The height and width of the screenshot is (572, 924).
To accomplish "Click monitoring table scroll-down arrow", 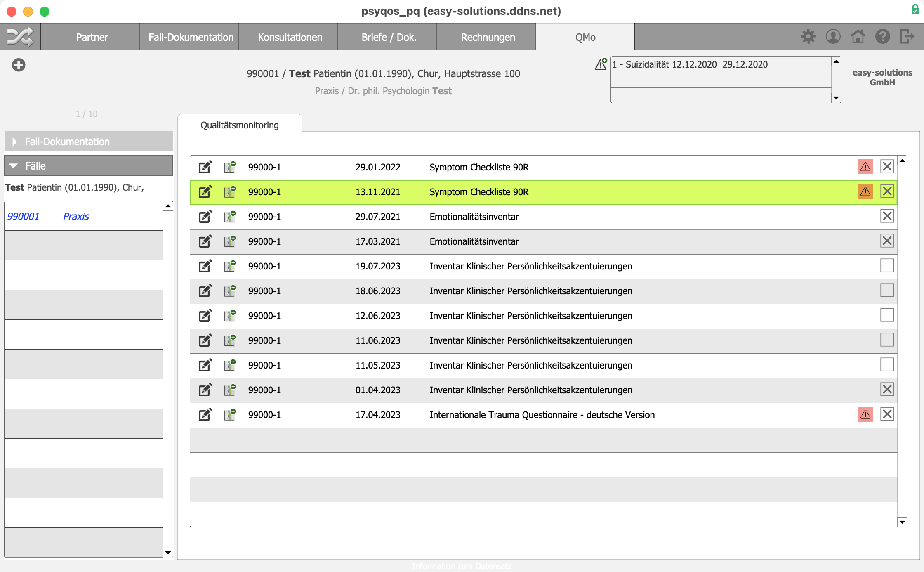I will pos(902,522).
